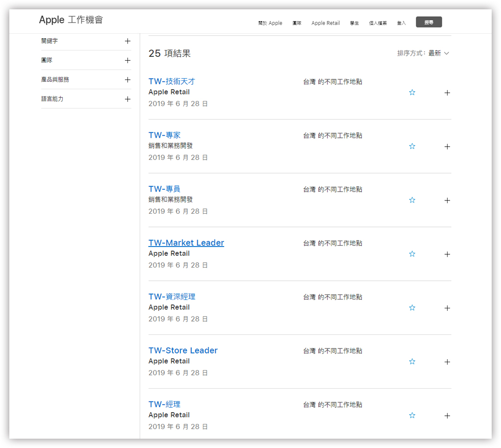
Task: Go to Apple Retail nav item
Action: pyautogui.click(x=326, y=23)
